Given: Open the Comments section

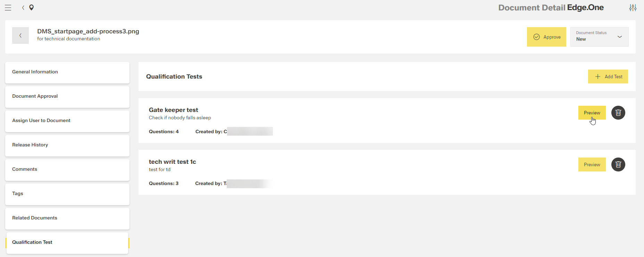Looking at the screenshot, I should tap(67, 170).
